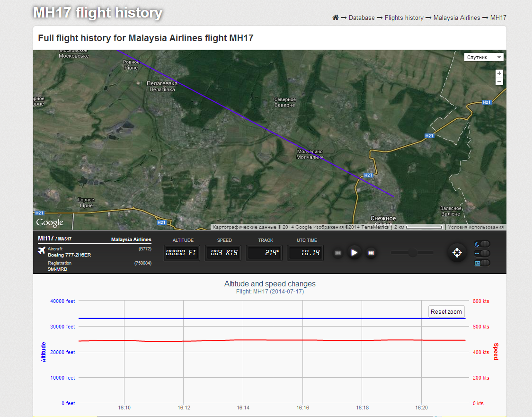
Task: Go to Database in breadcrumb
Action: 362,18
